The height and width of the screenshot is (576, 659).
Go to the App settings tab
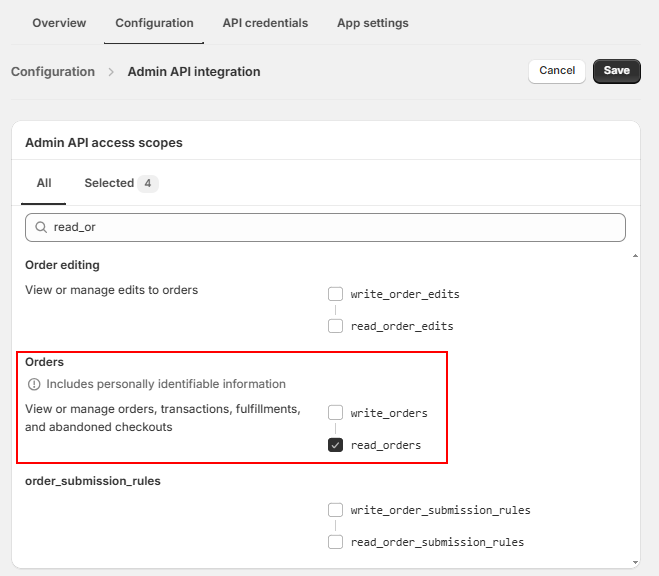coord(372,23)
